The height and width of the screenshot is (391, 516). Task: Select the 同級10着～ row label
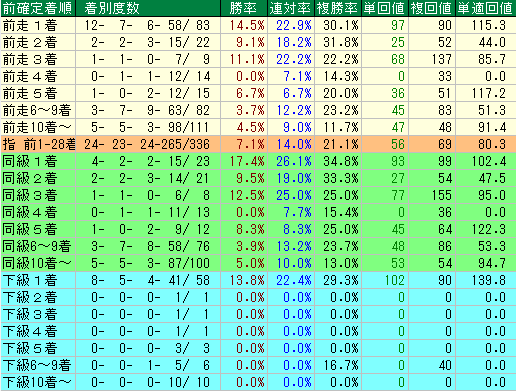[38, 263]
